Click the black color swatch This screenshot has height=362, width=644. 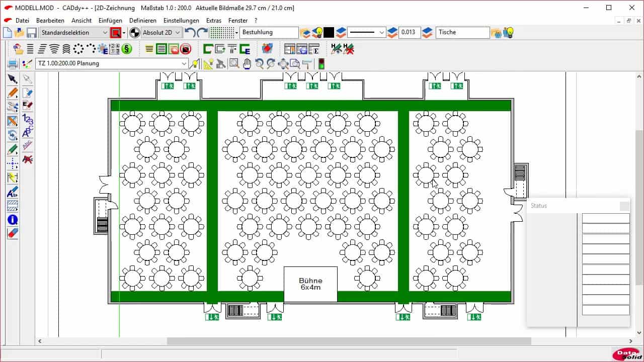point(329,33)
